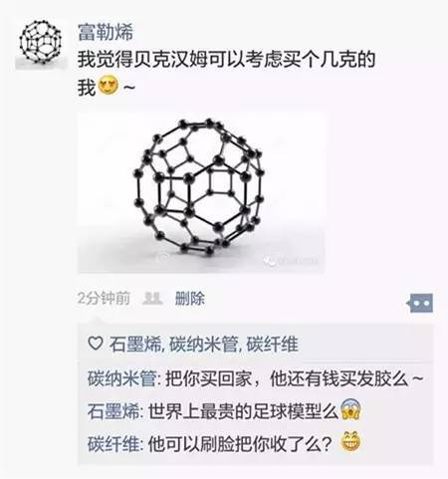
Task: Tap the comment bubble icon
Action: tap(420, 303)
